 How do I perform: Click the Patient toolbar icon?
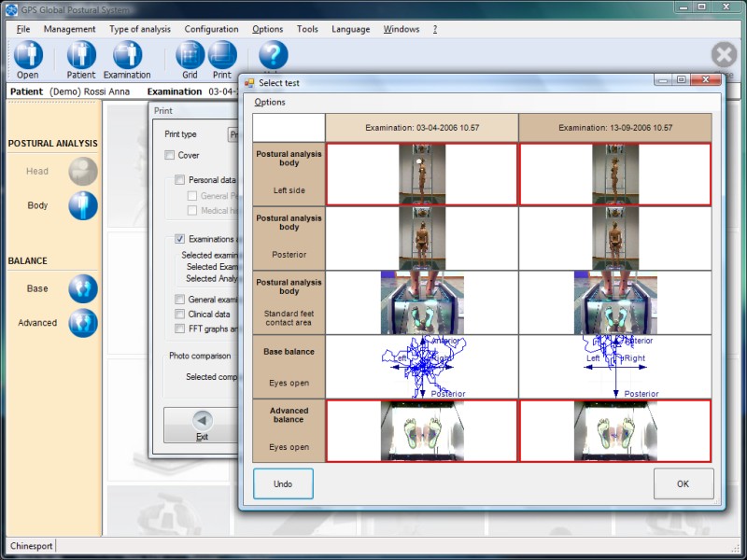point(81,55)
